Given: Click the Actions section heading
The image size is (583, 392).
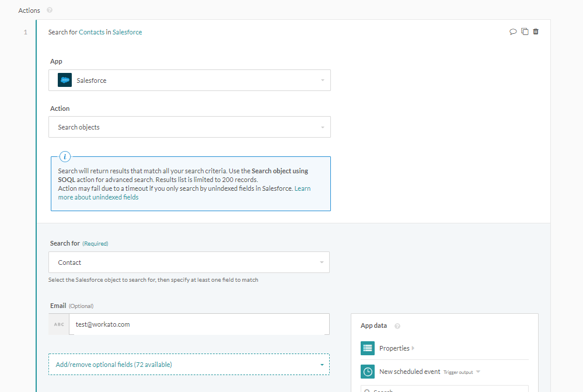Looking at the screenshot, I should coord(29,10).
